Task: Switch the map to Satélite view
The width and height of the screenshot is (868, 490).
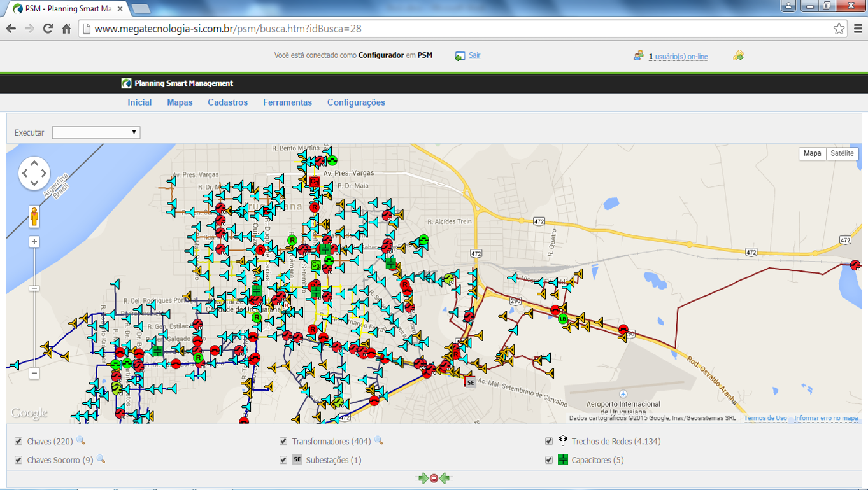Action: pos(842,153)
